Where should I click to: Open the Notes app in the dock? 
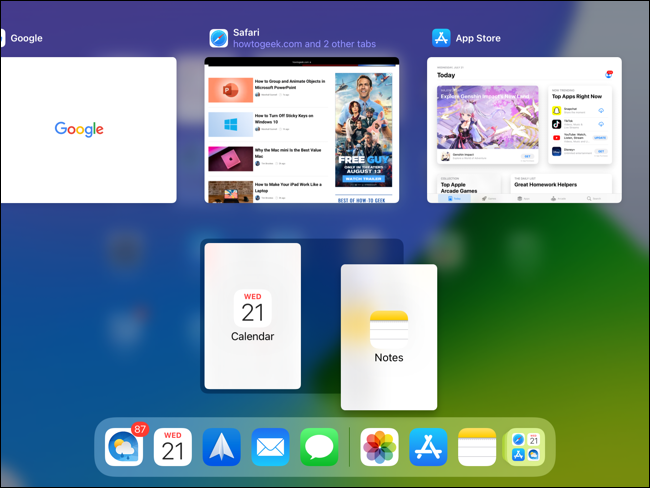tap(477, 447)
